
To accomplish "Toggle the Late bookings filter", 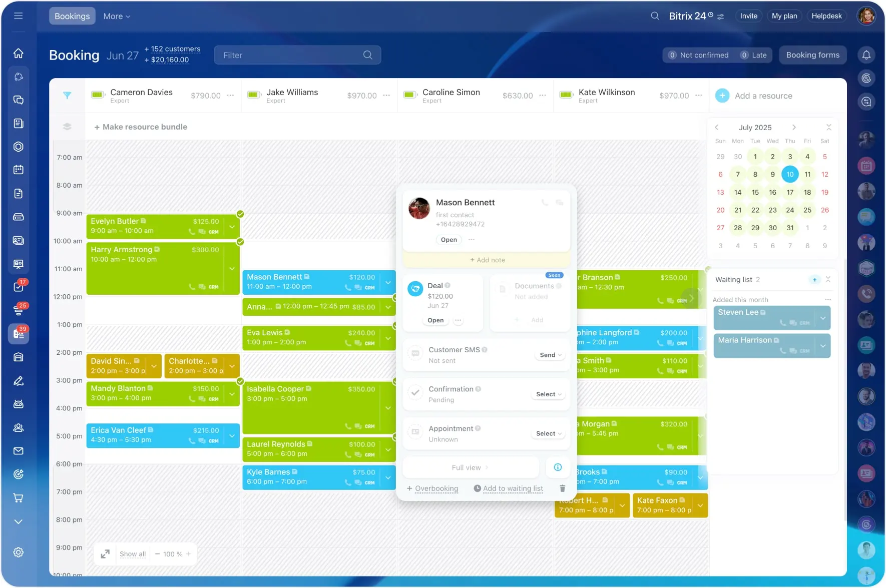I will point(754,55).
